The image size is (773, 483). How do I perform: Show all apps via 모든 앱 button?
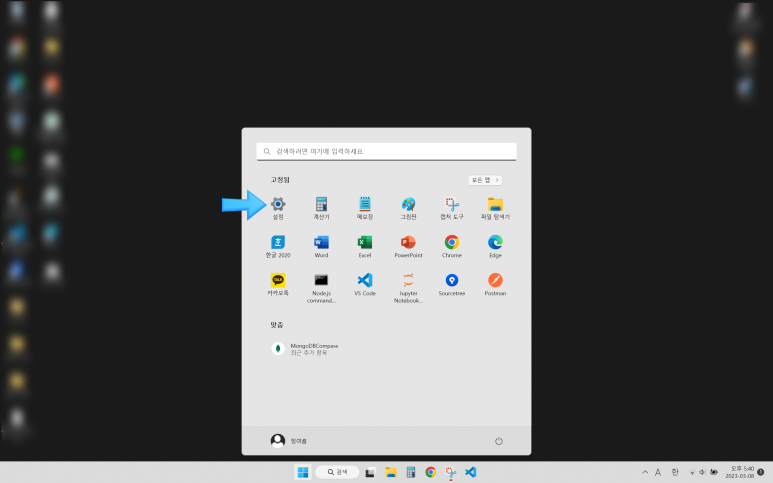click(485, 180)
